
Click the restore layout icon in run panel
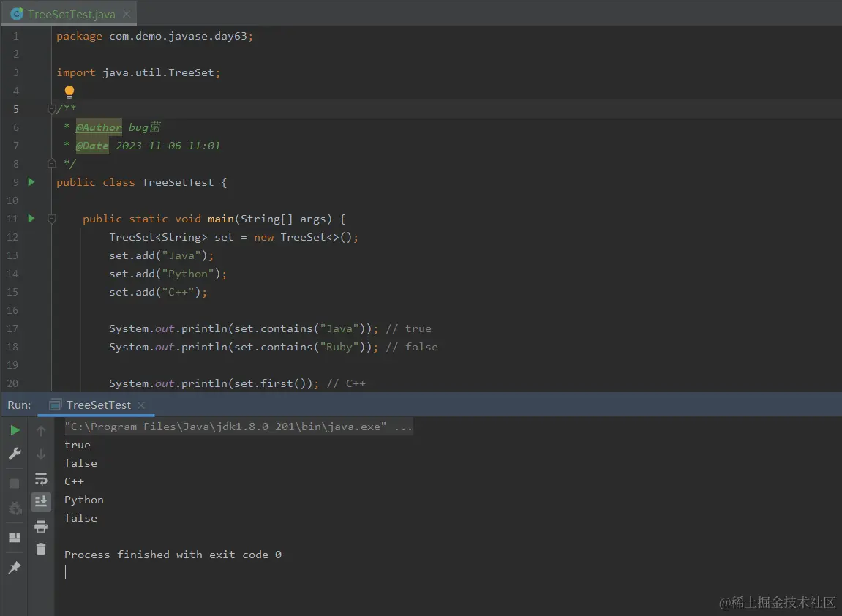click(x=15, y=538)
